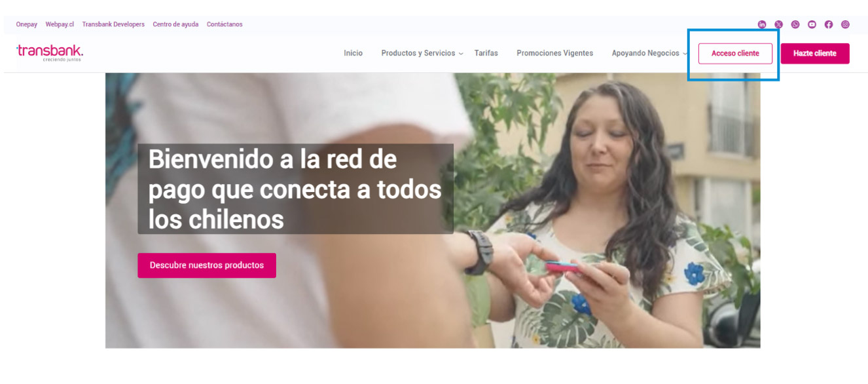Open the Facebook social icon

pos(829,24)
